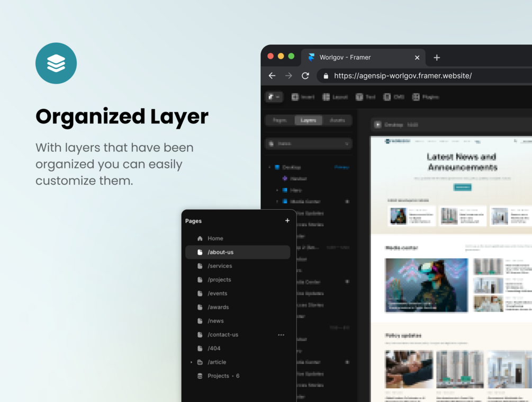Click the /events page file icon

(200, 293)
